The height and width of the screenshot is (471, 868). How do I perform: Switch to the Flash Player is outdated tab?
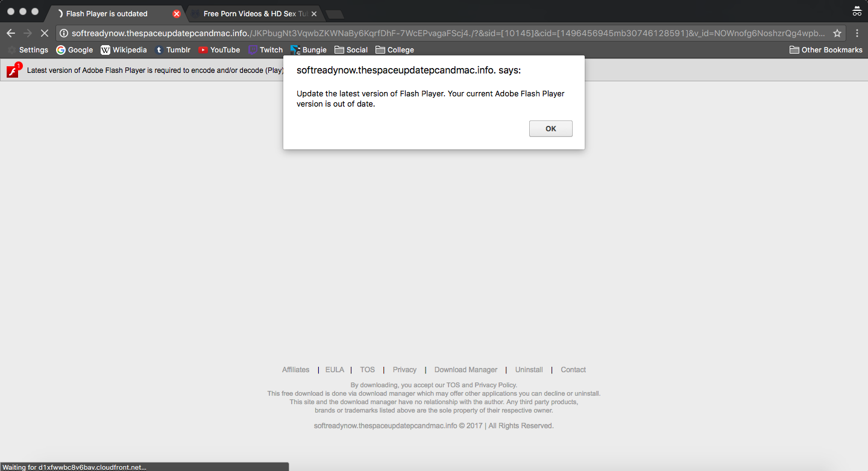(115, 13)
